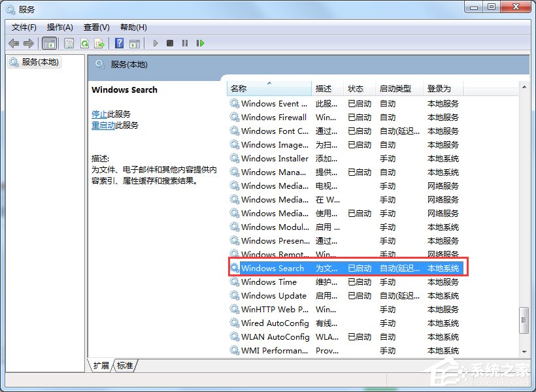Click the Export List toolbar icon

click(99, 43)
